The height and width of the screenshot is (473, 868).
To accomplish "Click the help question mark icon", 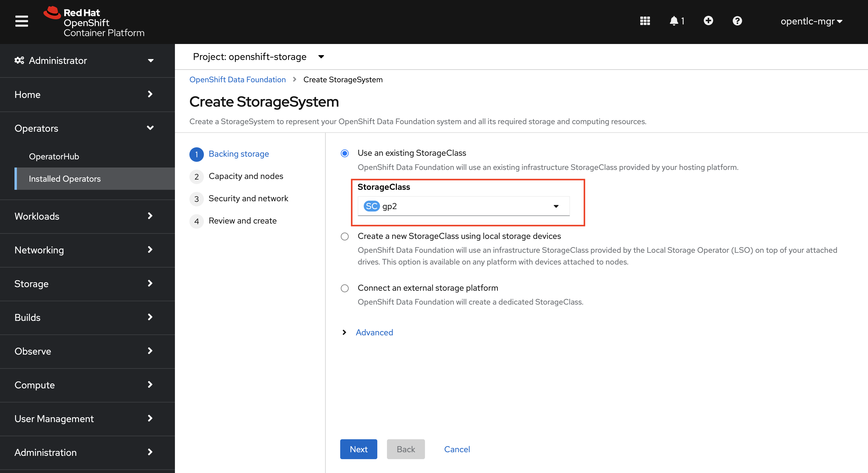I will coord(737,21).
